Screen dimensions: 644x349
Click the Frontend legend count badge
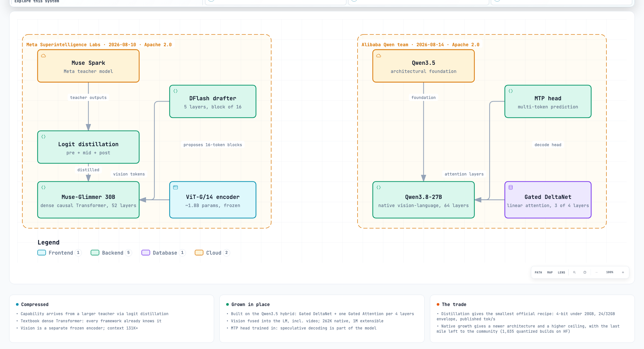[78, 253]
